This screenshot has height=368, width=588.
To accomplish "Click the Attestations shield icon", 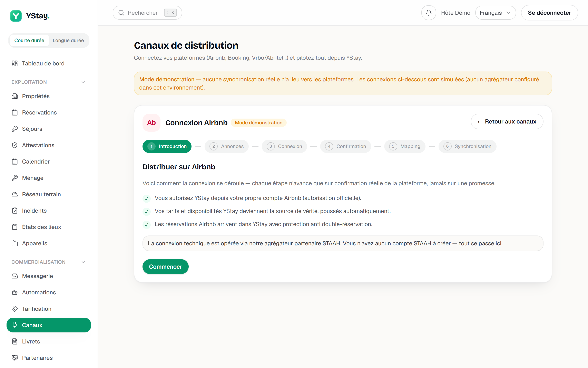I will (x=14, y=145).
